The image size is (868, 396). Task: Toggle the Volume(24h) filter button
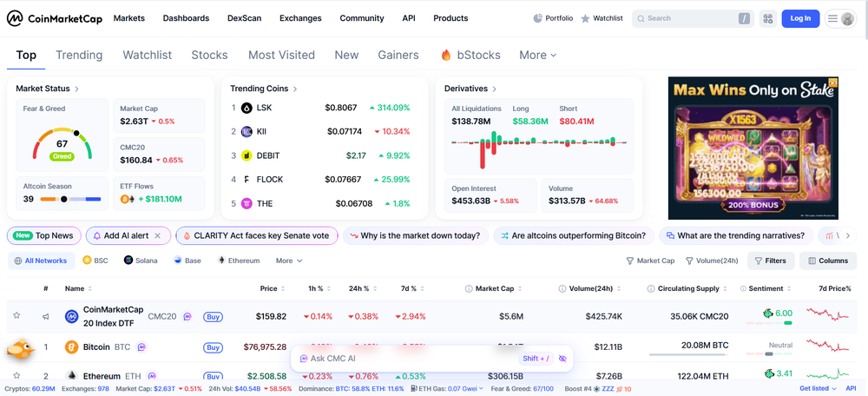[x=712, y=261]
